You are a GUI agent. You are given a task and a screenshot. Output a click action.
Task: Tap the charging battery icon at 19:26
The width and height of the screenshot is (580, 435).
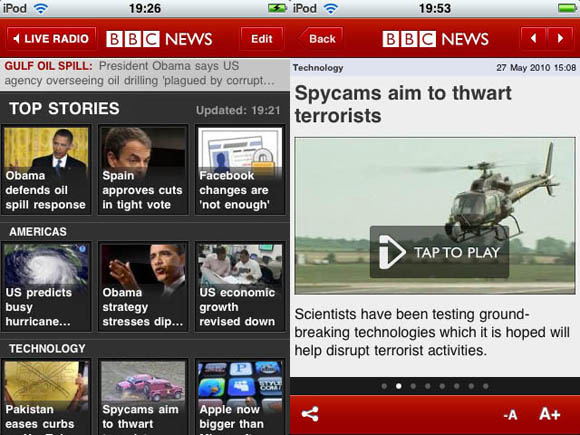pyautogui.click(x=277, y=8)
